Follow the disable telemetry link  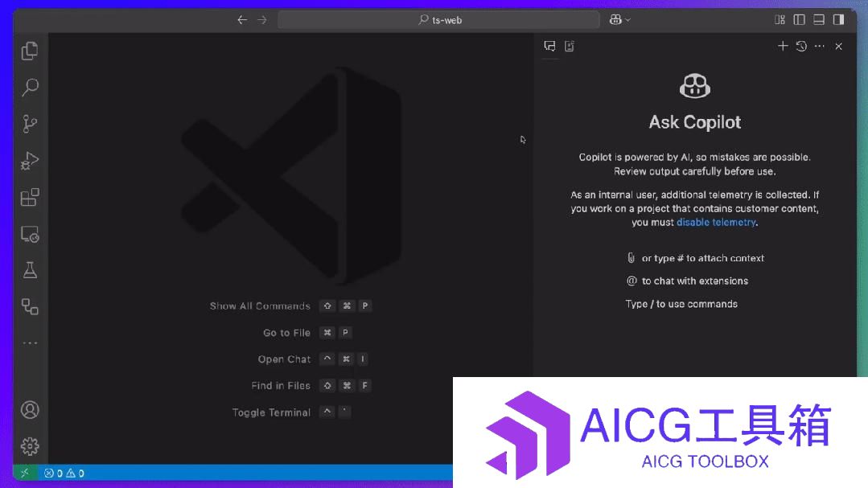click(x=716, y=222)
